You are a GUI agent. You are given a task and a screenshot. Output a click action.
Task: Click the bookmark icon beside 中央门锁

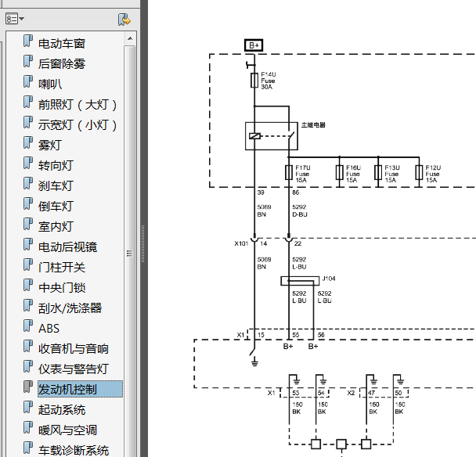[x=28, y=285]
